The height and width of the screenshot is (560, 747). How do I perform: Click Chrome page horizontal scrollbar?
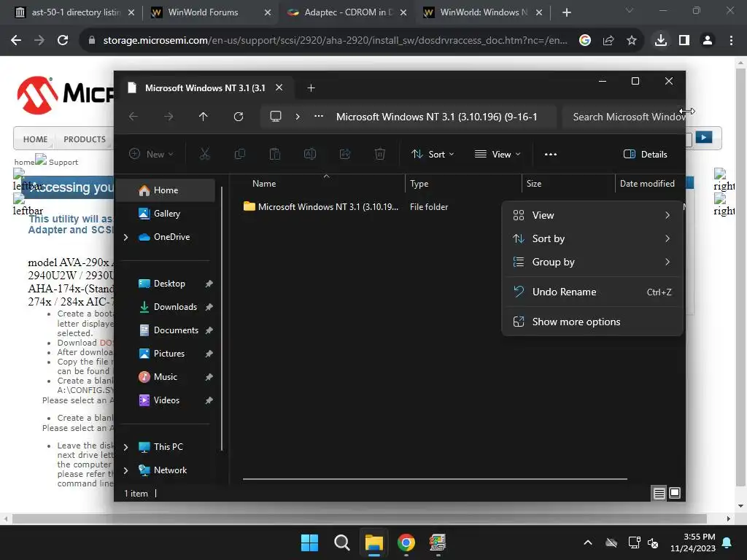[x=359, y=518]
